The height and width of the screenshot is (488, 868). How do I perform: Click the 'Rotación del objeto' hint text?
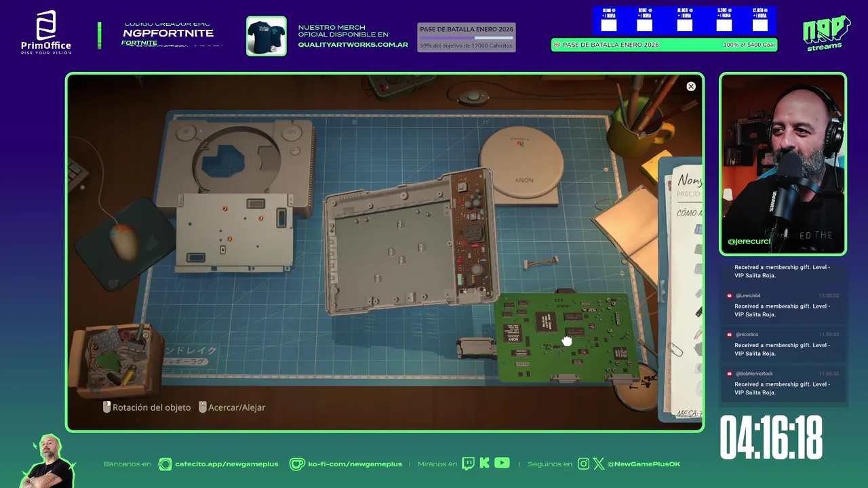click(x=152, y=407)
